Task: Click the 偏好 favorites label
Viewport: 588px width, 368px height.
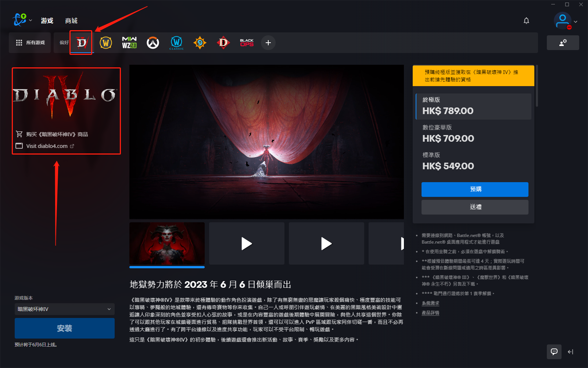Action: pyautogui.click(x=64, y=43)
